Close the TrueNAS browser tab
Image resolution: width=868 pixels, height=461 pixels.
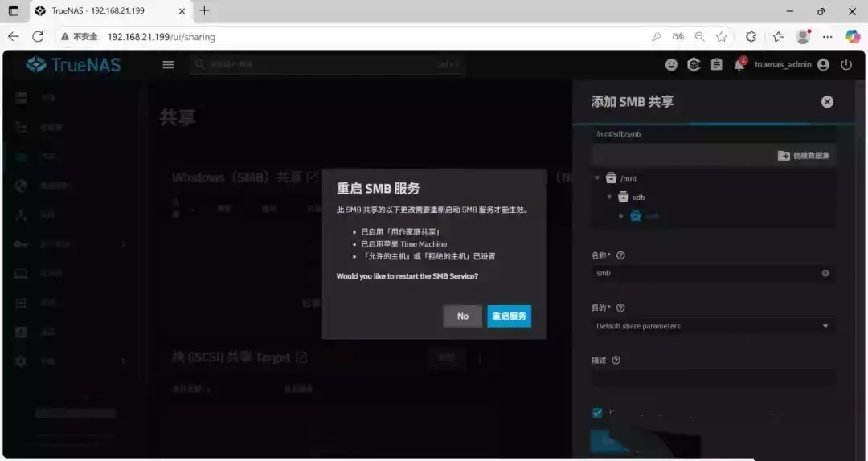(182, 10)
